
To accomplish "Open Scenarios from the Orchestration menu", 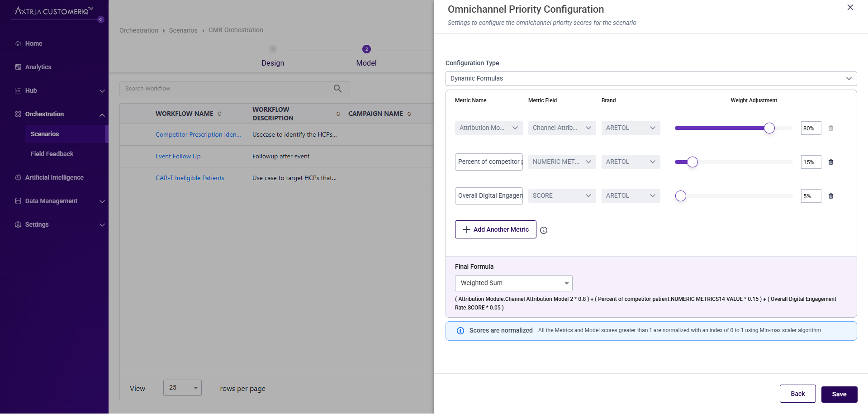I will [x=44, y=133].
